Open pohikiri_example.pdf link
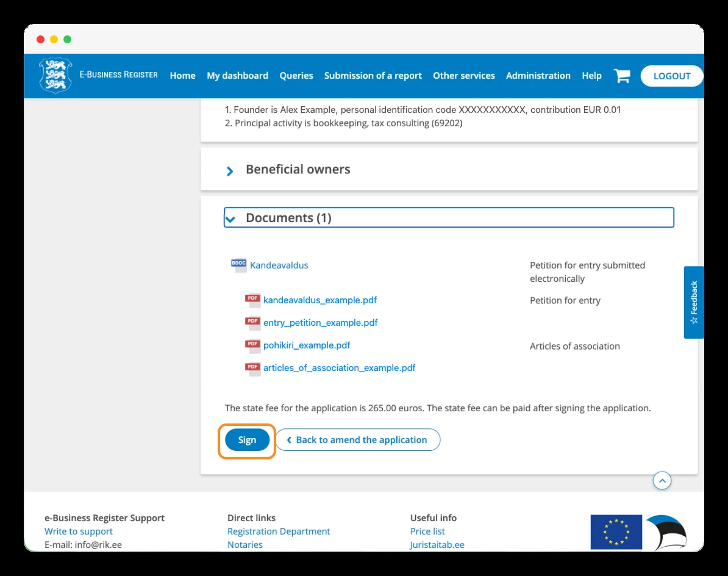The height and width of the screenshot is (576, 728). coord(307,345)
